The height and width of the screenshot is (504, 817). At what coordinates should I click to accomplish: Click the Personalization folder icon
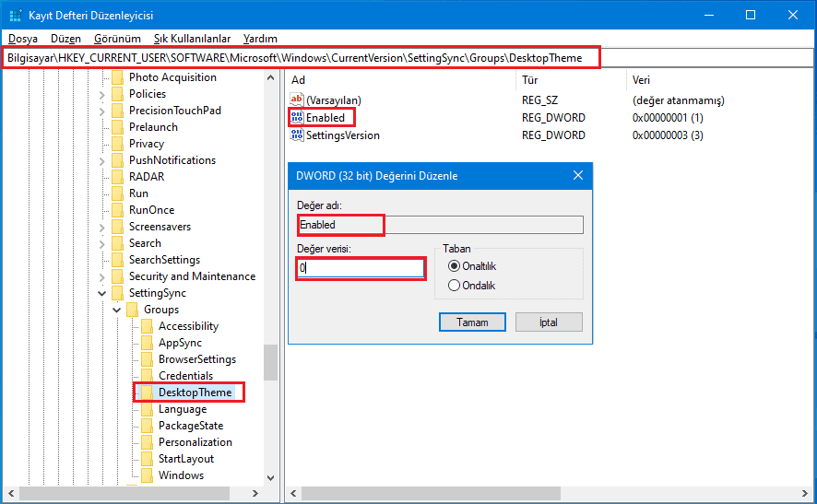click(x=148, y=442)
